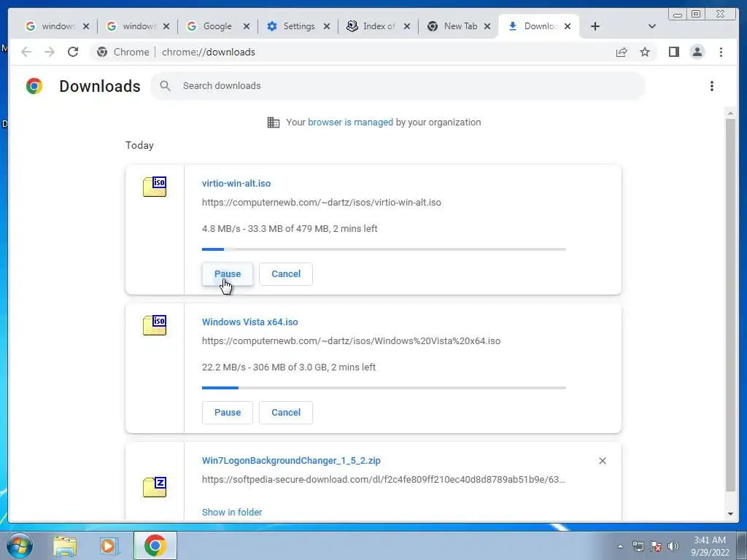
Task: Open the profile avatar icon
Action: (697, 52)
